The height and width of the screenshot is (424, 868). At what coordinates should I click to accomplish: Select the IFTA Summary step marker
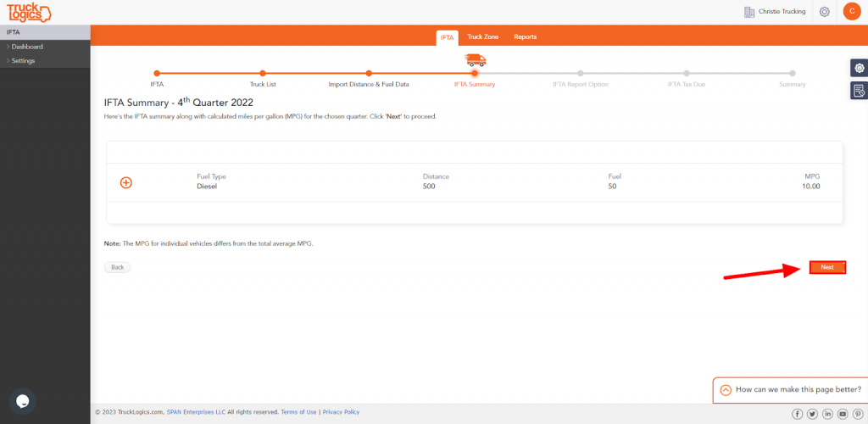[475, 73]
